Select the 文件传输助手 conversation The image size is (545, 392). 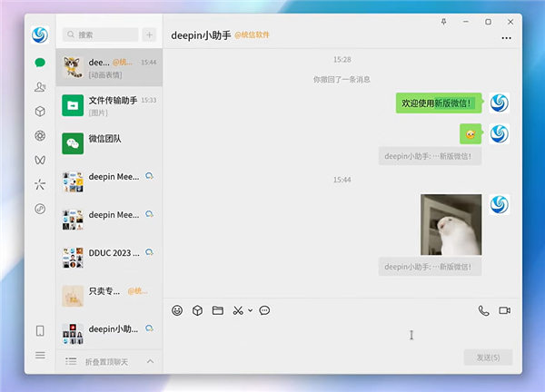[109, 105]
